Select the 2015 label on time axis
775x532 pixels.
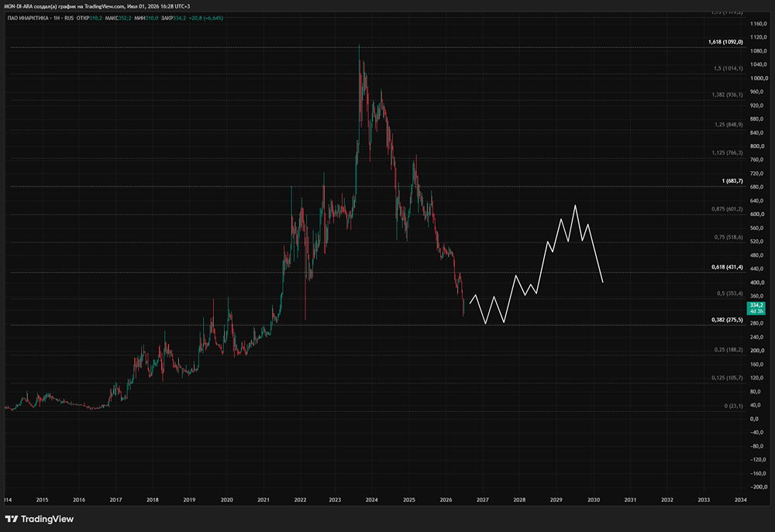42,500
